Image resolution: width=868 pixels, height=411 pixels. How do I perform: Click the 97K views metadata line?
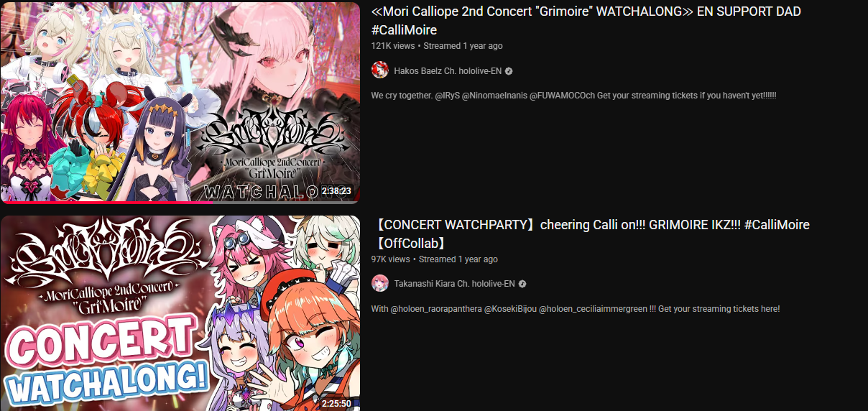coord(434,259)
